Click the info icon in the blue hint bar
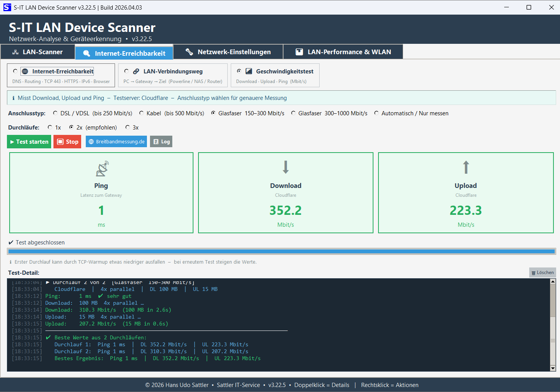560x392 pixels. (13, 98)
